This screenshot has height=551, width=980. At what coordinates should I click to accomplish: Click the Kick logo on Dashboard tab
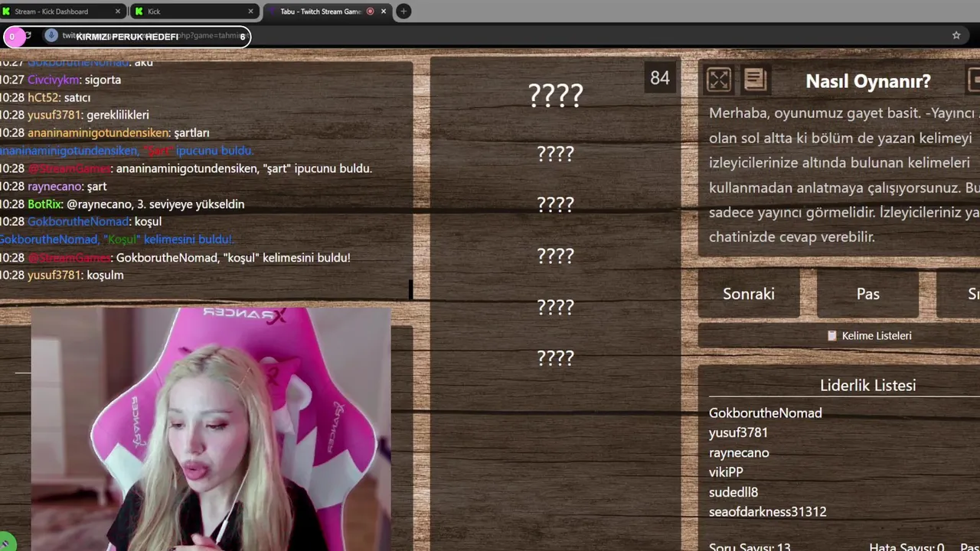(x=7, y=11)
